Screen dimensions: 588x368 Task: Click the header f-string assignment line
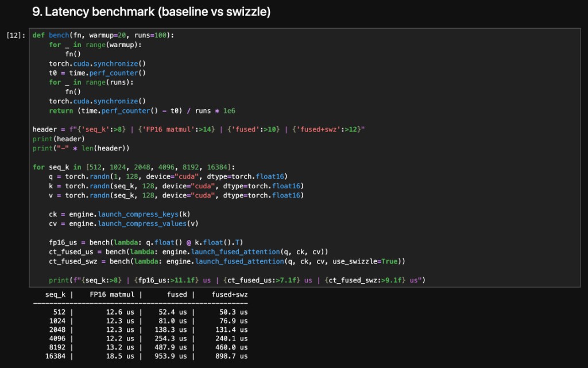point(199,129)
